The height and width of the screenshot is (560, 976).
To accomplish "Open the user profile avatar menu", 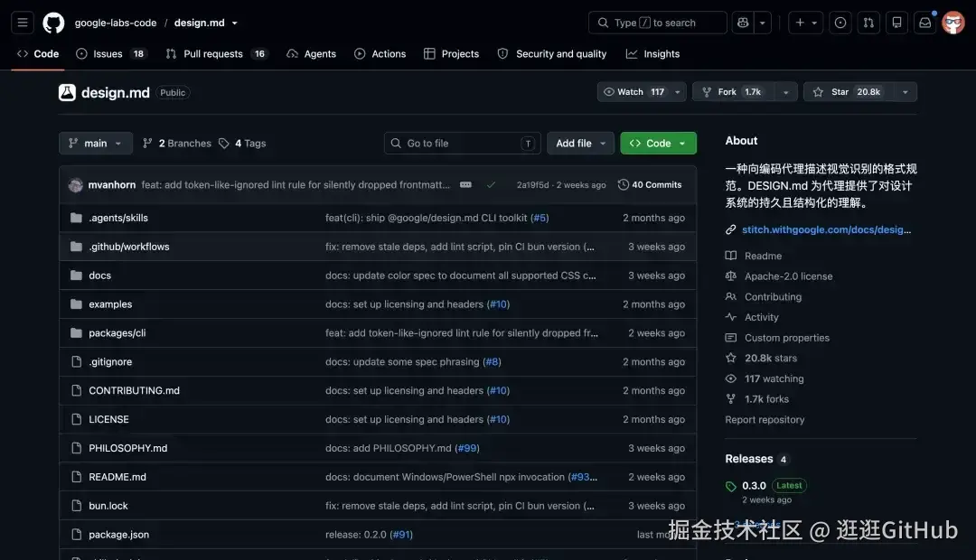I will [x=953, y=23].
